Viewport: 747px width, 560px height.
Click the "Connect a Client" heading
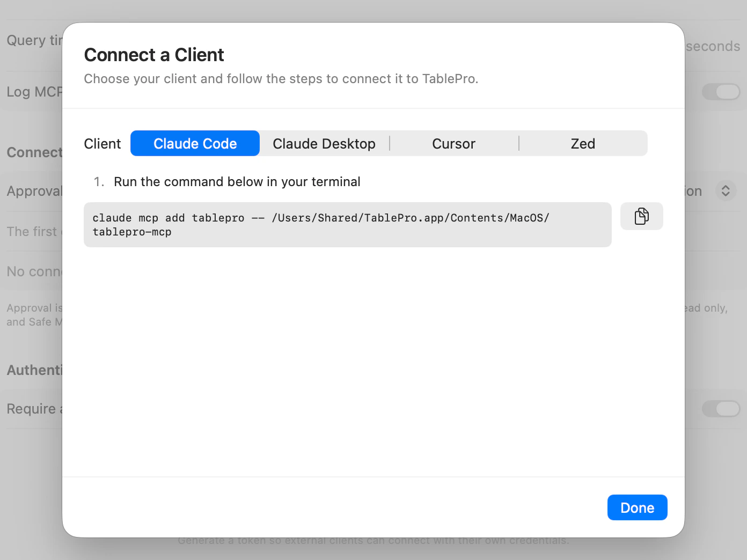(154, 55)
